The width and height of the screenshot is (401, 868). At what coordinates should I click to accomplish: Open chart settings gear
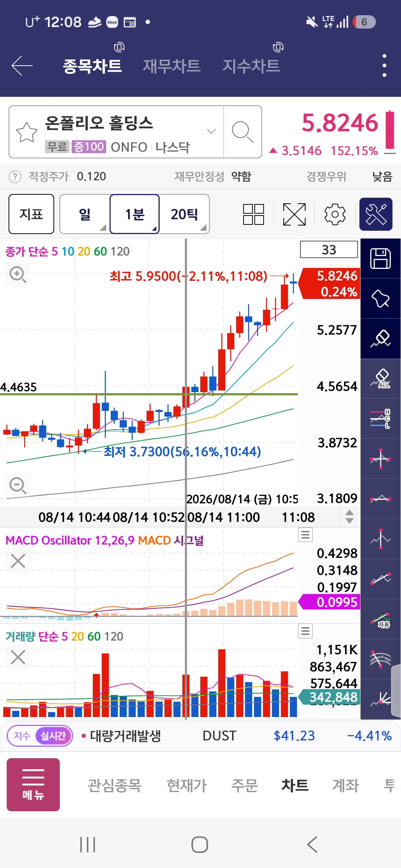point(335,214)
